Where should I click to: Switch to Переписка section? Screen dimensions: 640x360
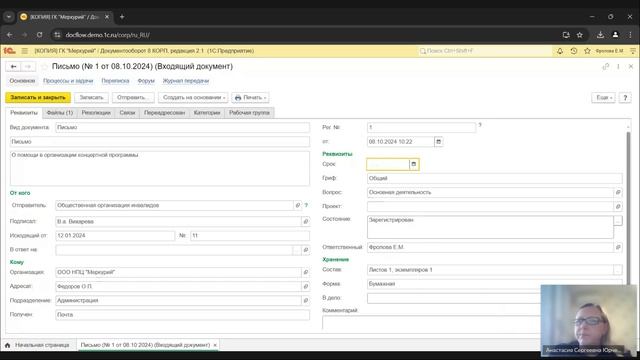point(116,81)
